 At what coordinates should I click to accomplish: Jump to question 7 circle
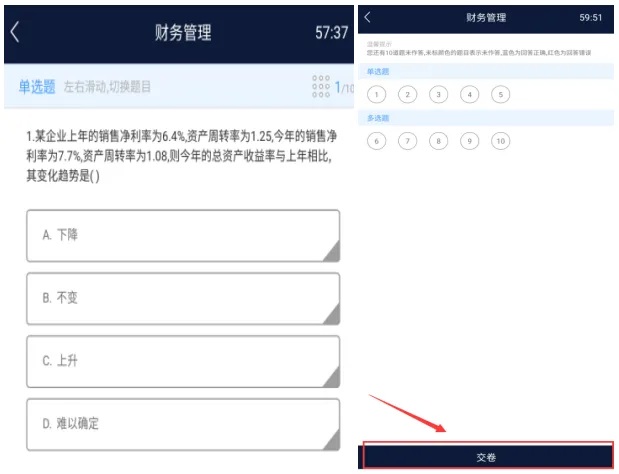(407, 141)
